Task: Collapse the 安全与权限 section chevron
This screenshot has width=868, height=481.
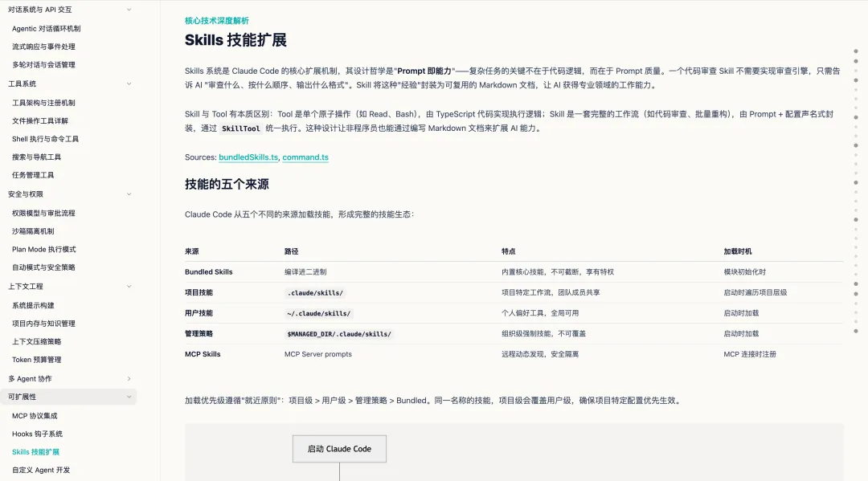Action: (129, 194)
